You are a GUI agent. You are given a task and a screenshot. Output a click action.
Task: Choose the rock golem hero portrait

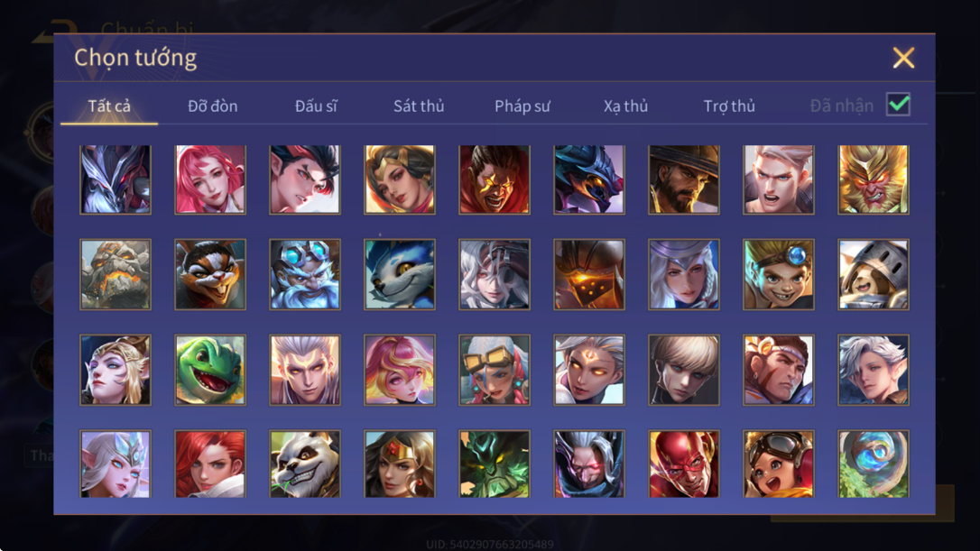coord(116,275)
